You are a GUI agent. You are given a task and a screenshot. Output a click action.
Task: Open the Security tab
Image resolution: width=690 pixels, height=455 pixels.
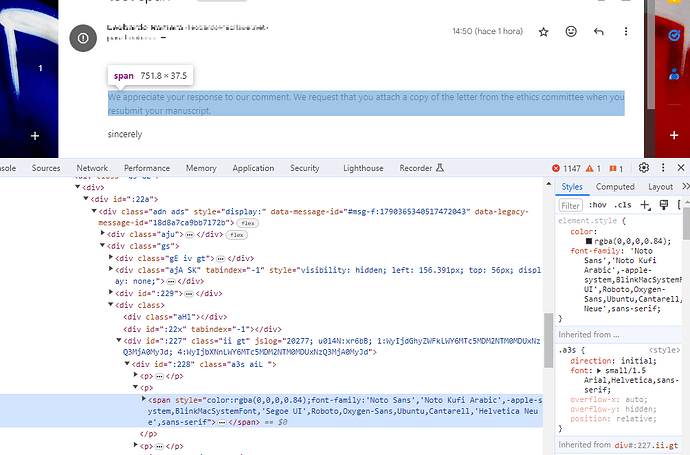(305, 168)
